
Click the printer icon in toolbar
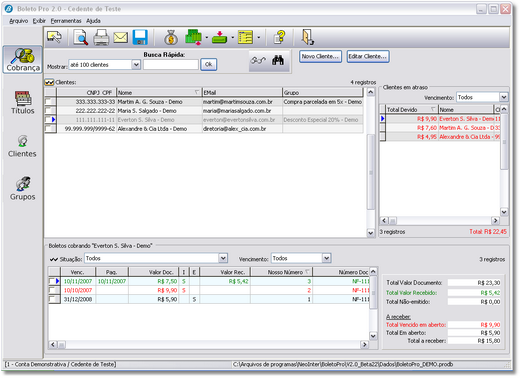click(x=101, y=37)
